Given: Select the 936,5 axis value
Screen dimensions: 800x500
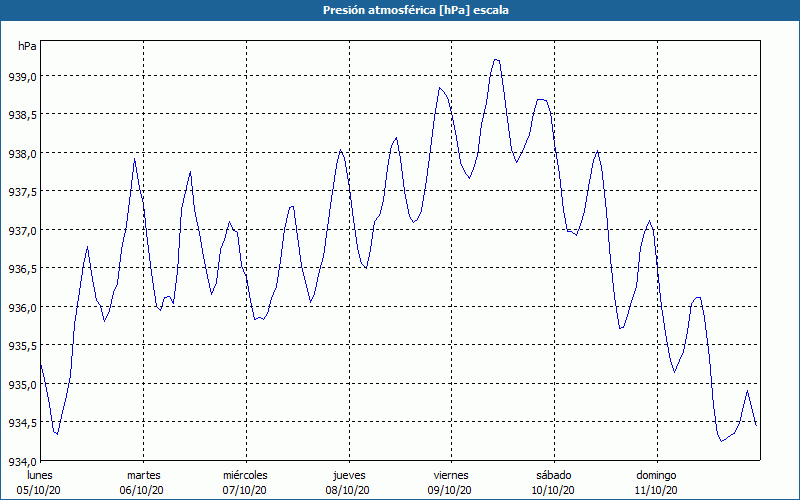Looking at the screenshot, I should pyautogui.click(x=22, y=269).
